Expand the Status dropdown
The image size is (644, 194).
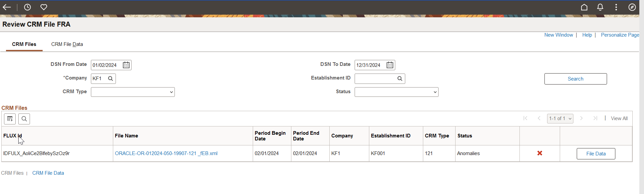[x=397, y=92]
